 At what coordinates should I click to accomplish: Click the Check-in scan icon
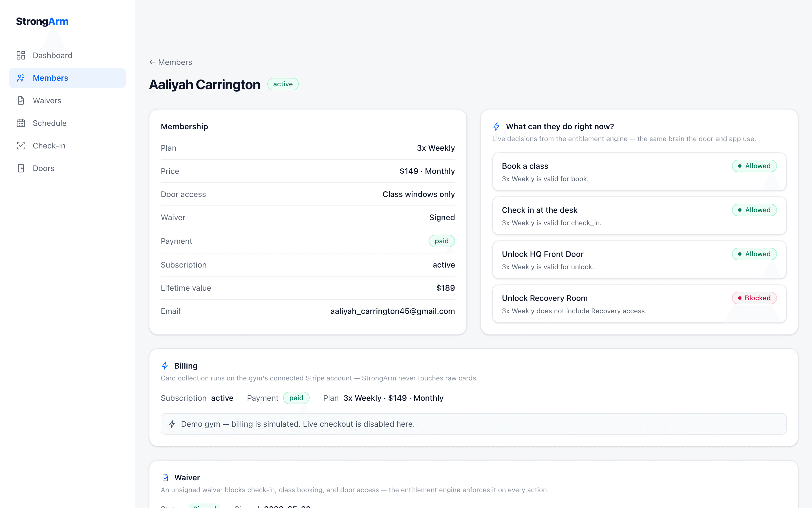[21, 145]
